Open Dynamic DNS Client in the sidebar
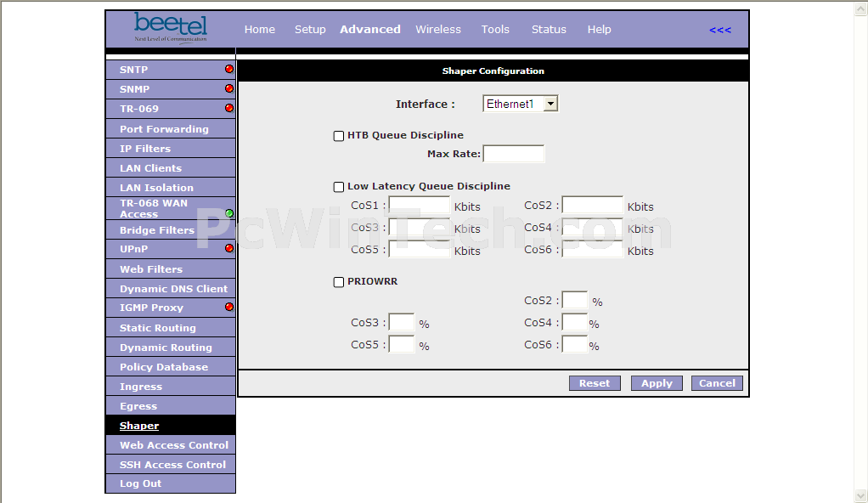Screen dimensions: 868x503 coord(171,289)
